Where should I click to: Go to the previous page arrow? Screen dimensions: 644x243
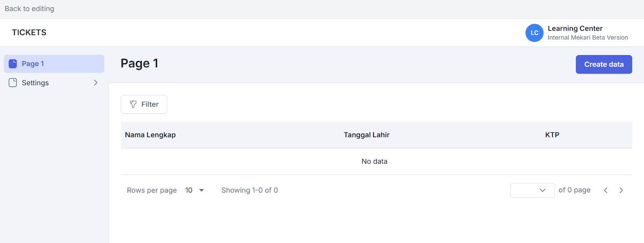point(605,190)
